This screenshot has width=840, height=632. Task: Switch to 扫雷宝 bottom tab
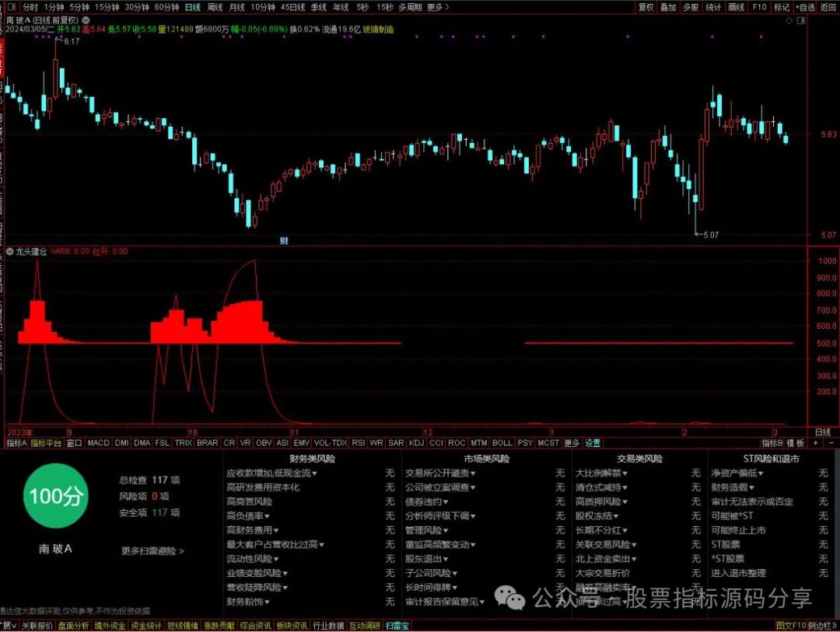[397, 626]
